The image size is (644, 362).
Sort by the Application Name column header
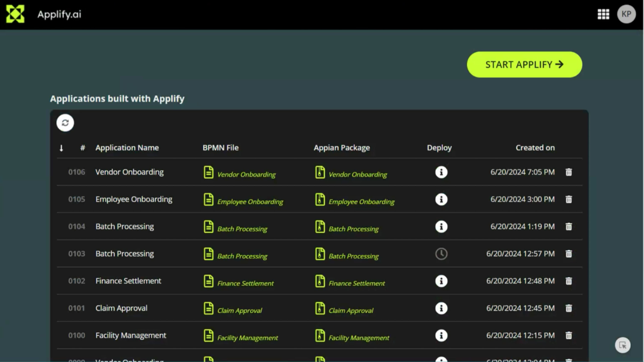click(127, 148)
